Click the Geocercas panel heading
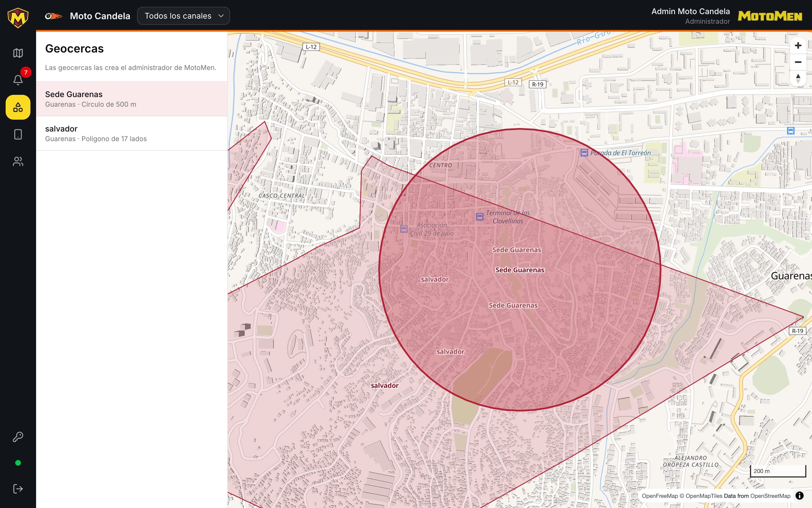This screenshot has width=812, height=508. click(74, 49)
